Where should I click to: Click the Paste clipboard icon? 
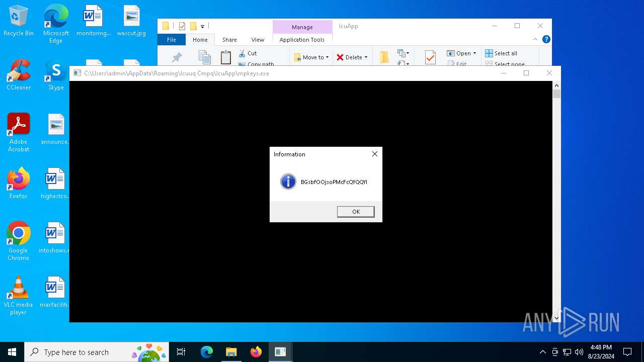pyautogui.click(x=226, y=57)
